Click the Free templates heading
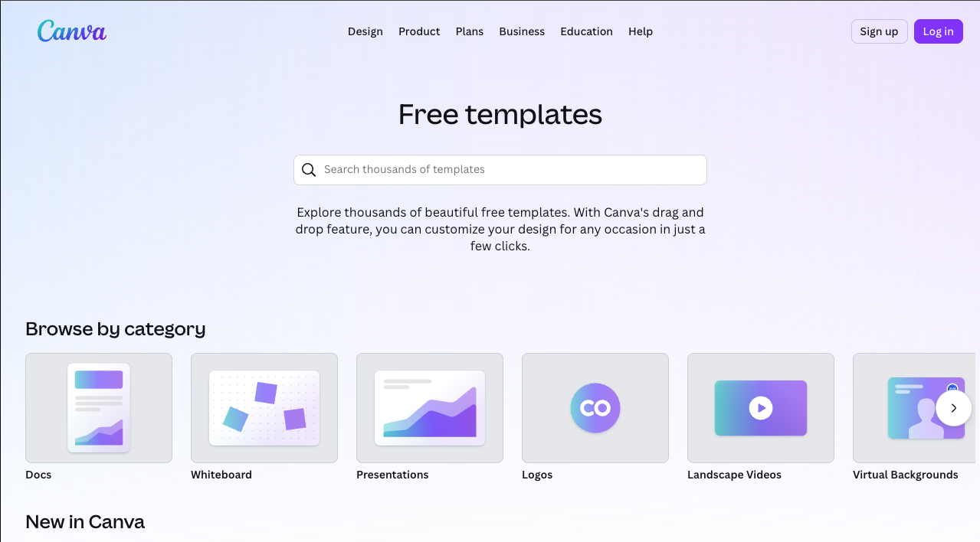This screenshot has height=542, width=980. (500, 114)
